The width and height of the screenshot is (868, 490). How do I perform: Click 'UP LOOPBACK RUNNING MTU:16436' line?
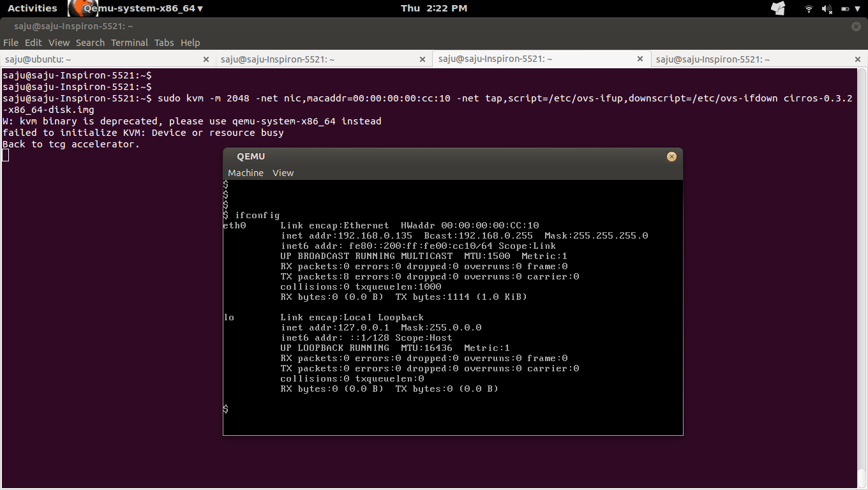coord(395,348)
